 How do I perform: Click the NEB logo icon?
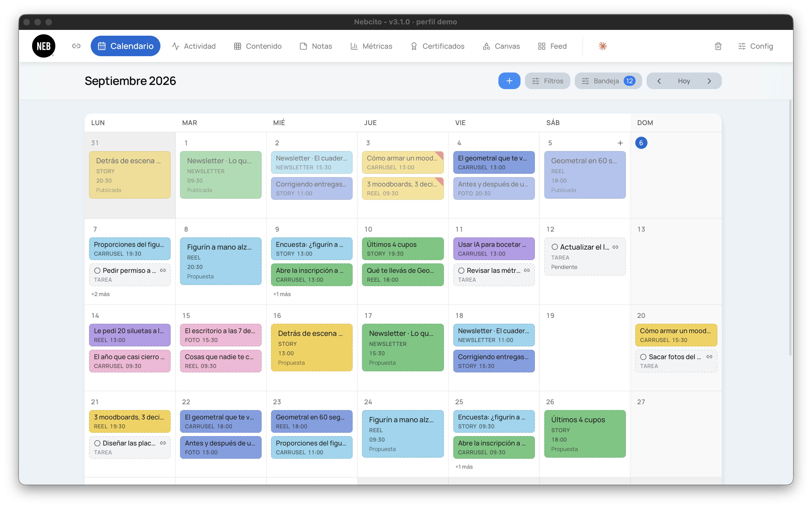[x=44, y=46]
